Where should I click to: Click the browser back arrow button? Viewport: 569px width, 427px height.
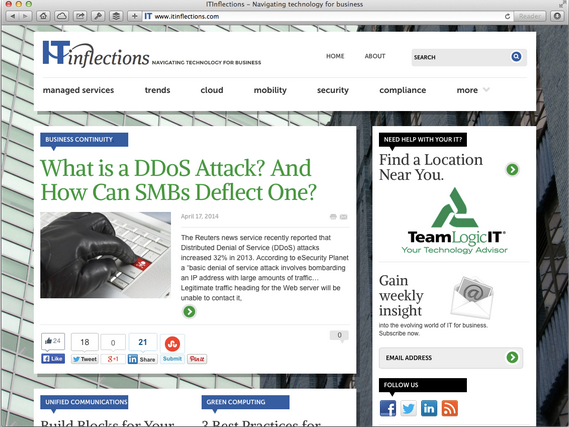(13, 16)
